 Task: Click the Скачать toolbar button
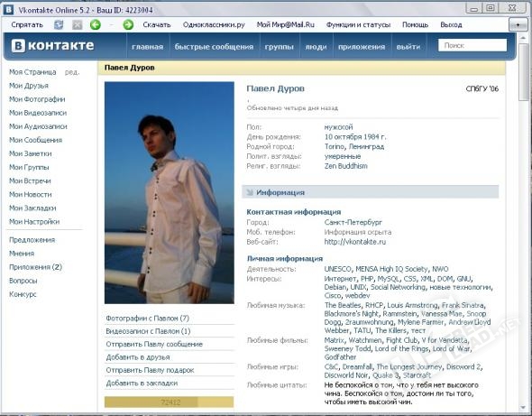(x=157, y=24)
